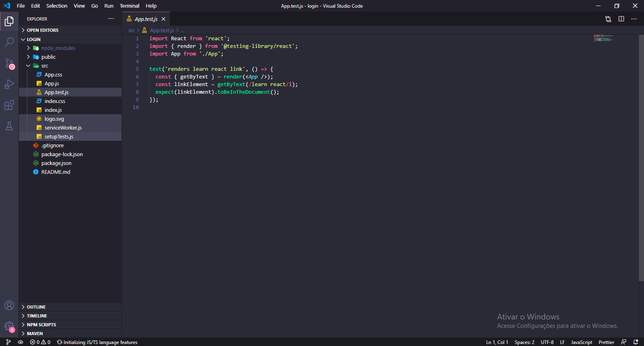Open the Test flask view
This screenshot has height=346, width=644.
click(9, 126)
